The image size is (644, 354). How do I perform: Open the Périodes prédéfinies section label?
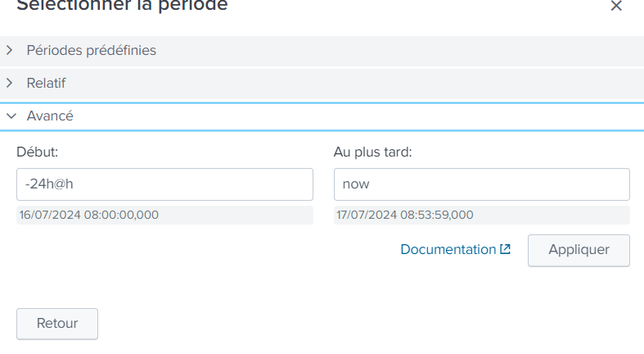[x=91, y=50]
